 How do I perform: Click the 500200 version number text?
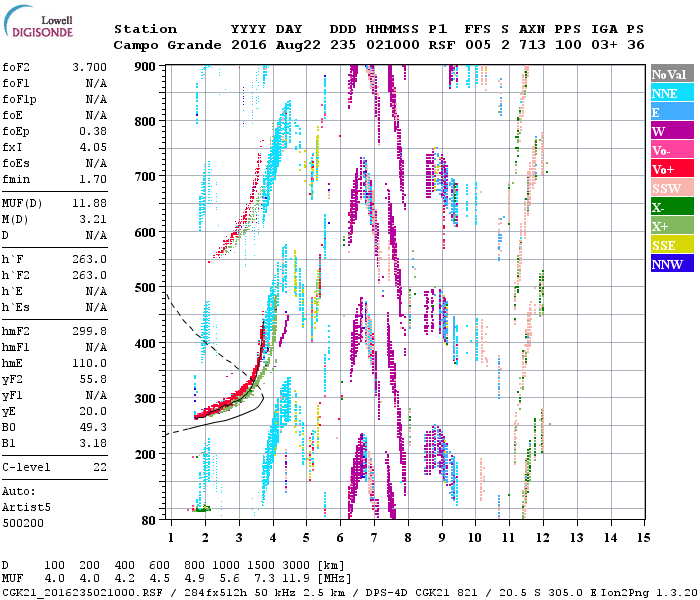pos(23,523)
